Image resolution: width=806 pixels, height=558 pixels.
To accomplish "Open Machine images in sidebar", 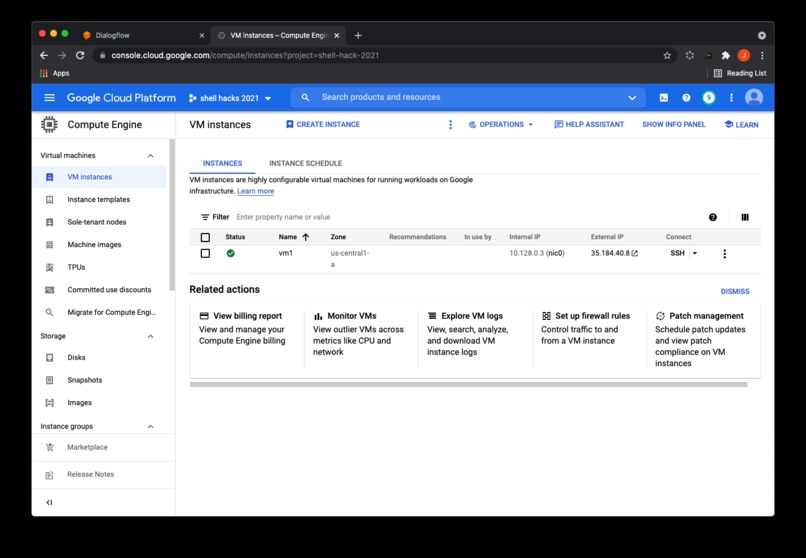I will pos(100,245).
